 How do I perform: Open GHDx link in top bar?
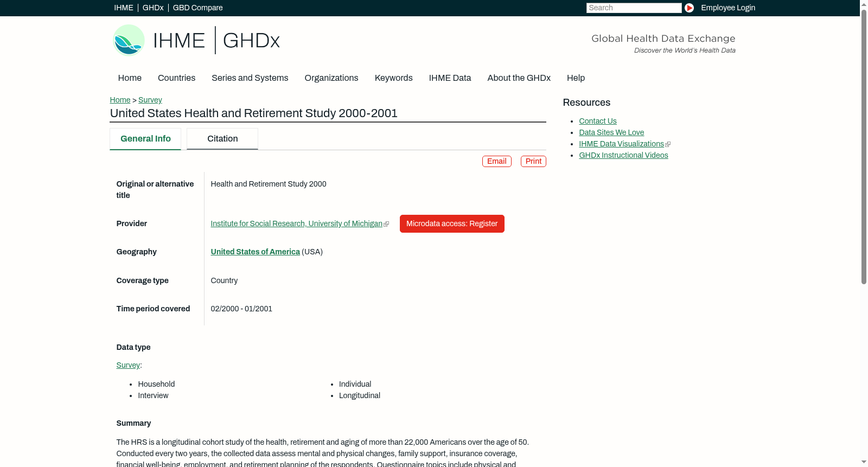click(153, 8)
